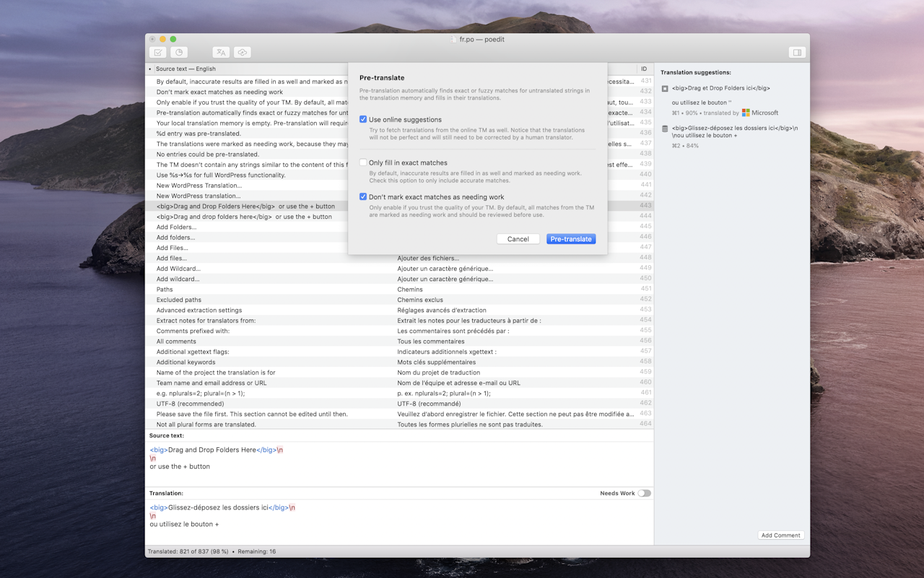Select the 'All comments' row
This screenshot has height=578, width=924.
tap(399, 341)
